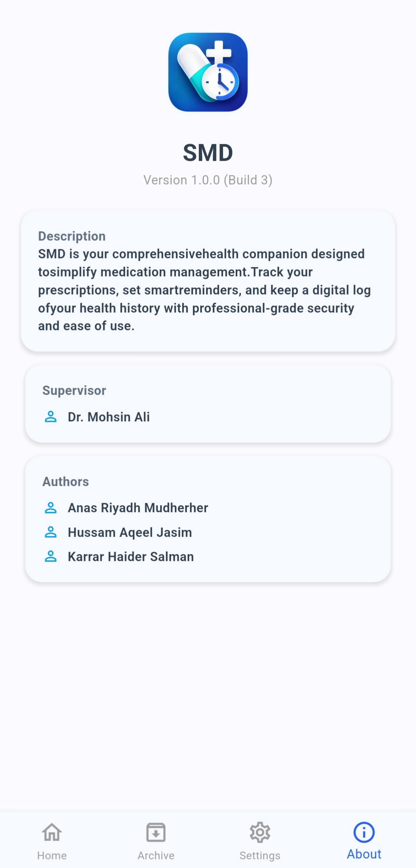Click the SMD app title heading
416x868 pixels.
click(x=208, y=153)
